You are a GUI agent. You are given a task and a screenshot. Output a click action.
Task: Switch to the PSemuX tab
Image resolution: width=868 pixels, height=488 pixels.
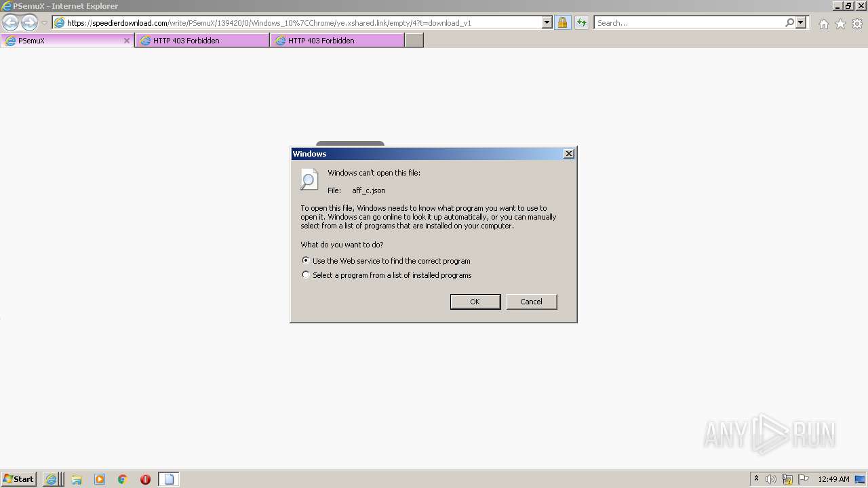click(66, 41)
